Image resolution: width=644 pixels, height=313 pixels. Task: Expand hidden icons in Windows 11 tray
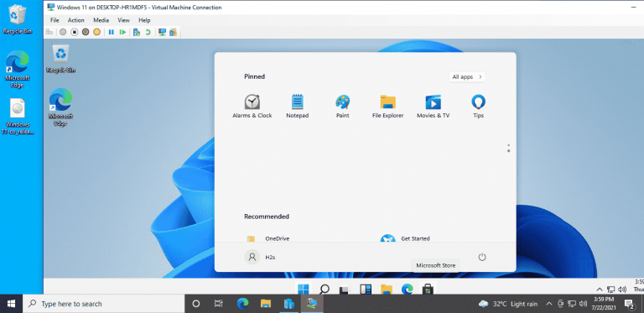pyautogui.click(x=600, y=290)
